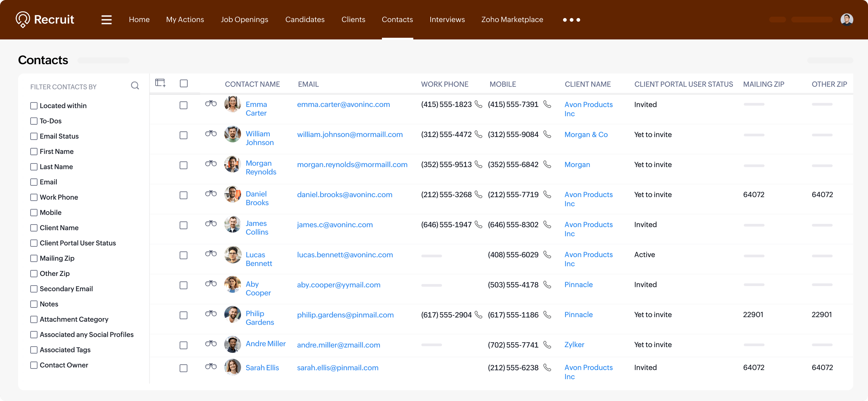
Task: Tick the Contact Owner filter checkbox
Action: click(34, 365)
